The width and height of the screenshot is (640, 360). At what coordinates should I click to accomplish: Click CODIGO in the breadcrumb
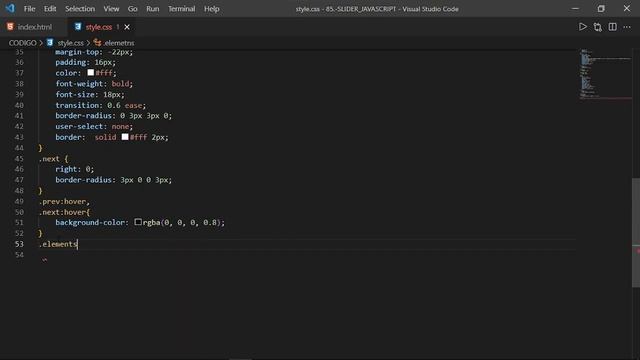pos(22,42)
